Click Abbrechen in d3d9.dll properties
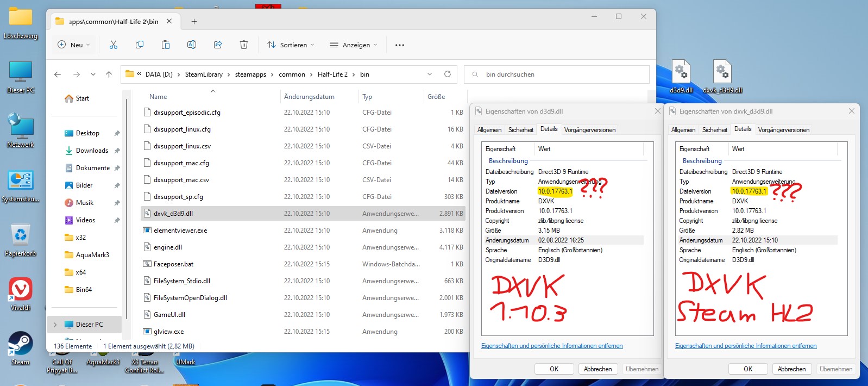Viewport: 868px width, 386px height. click(597, 369)
